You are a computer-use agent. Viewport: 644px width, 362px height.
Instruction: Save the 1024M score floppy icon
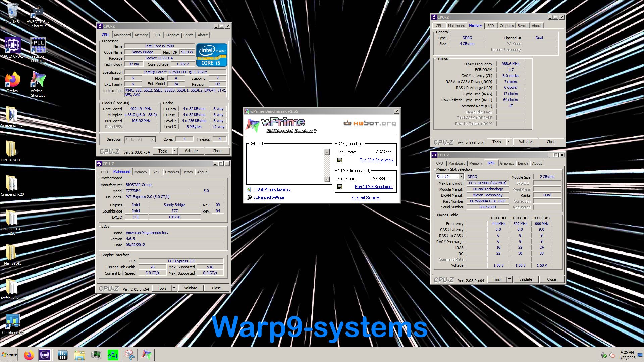point(340,187)
